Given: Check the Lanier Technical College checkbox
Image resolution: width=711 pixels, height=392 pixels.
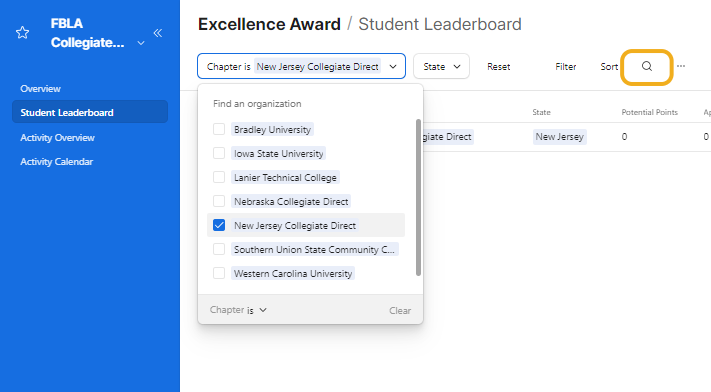Looking at the screenshot, I should point(219,177).
